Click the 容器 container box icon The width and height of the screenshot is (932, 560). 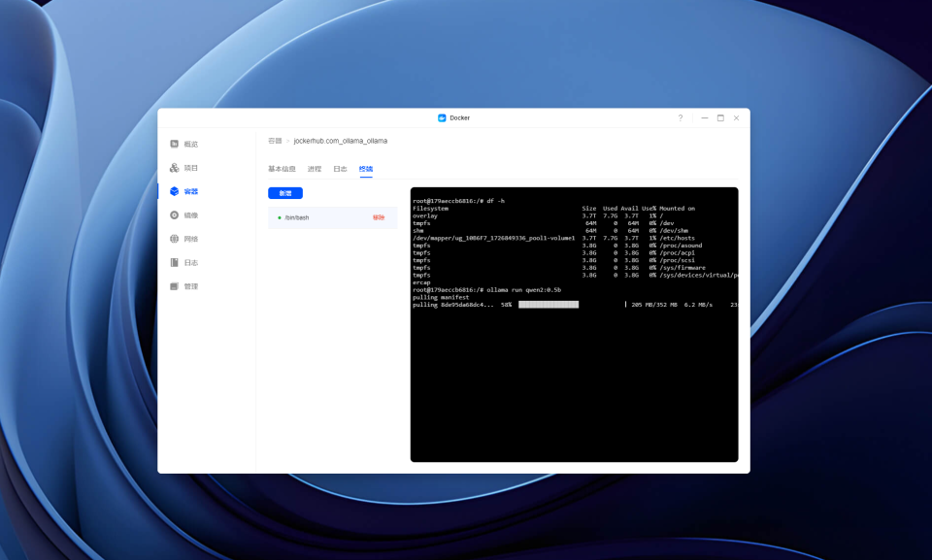174,191
